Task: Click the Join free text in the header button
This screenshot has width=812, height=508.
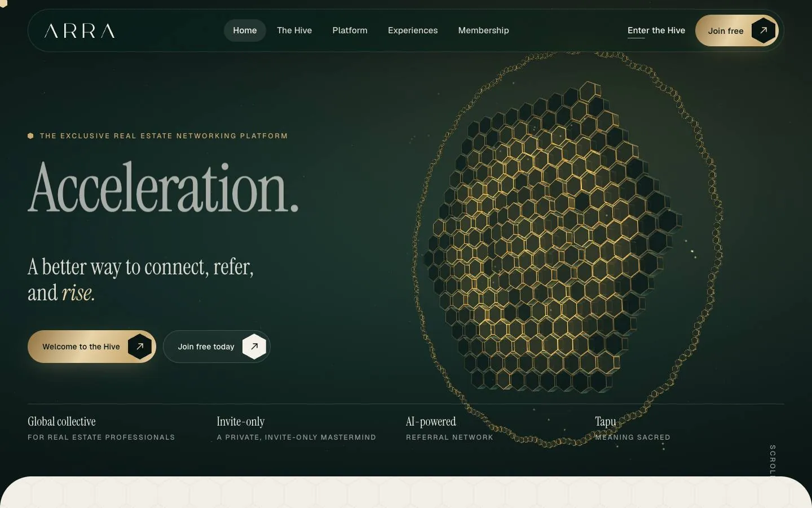Action: coord(726,31)
